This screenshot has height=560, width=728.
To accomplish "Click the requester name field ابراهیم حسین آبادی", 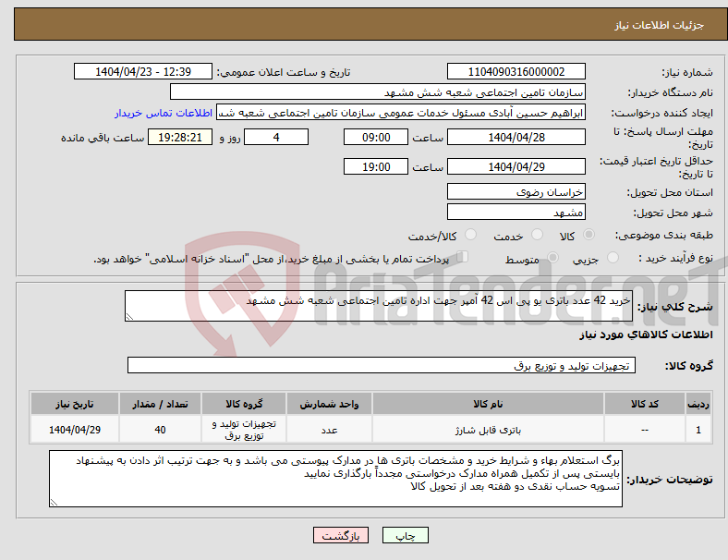I will 401,113.
